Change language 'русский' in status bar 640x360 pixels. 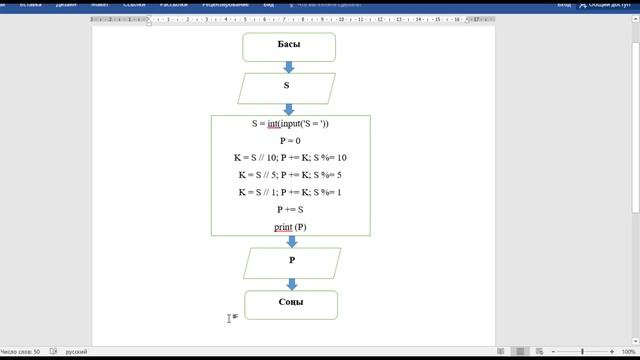[76, 351]
